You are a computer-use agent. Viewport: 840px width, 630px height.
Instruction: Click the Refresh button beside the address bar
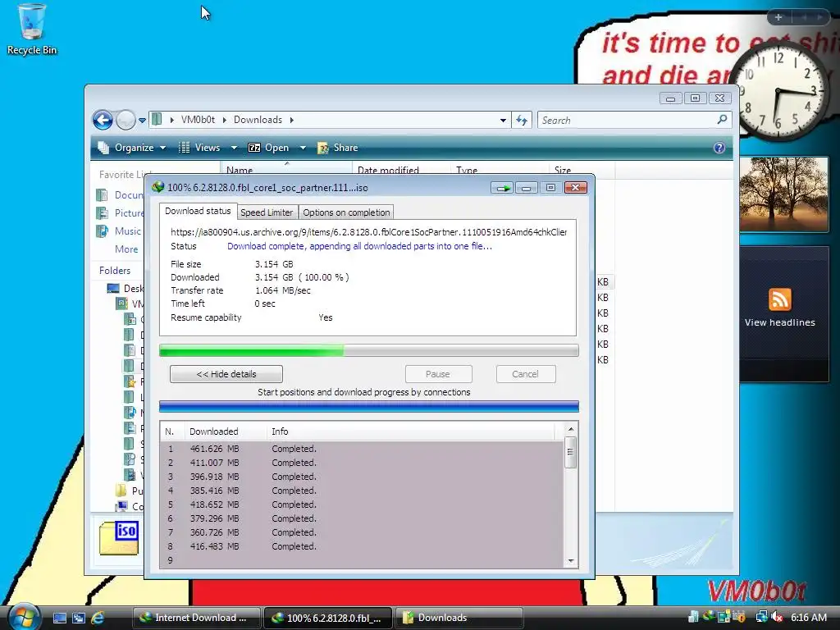pyautogui.click(x=522, y=121)
